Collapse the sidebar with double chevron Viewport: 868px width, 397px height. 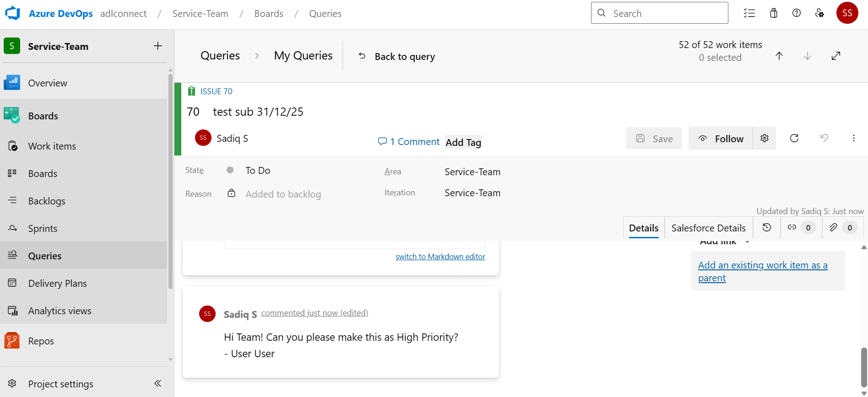(158, 383)
